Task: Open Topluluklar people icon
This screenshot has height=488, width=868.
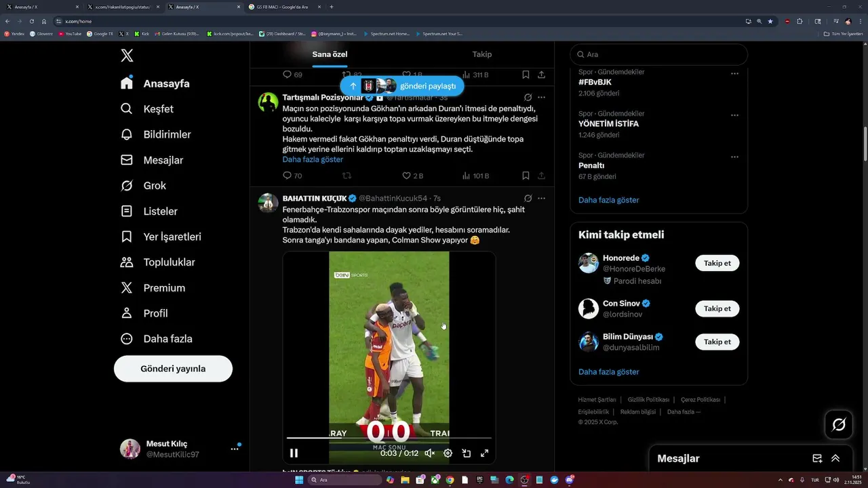Action: pos(127,262)
